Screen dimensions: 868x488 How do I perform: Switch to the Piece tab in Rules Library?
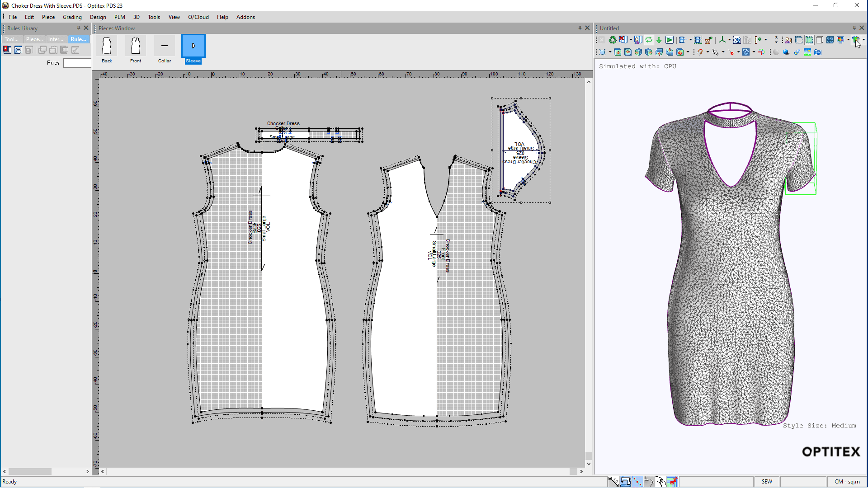pos(34,39)
